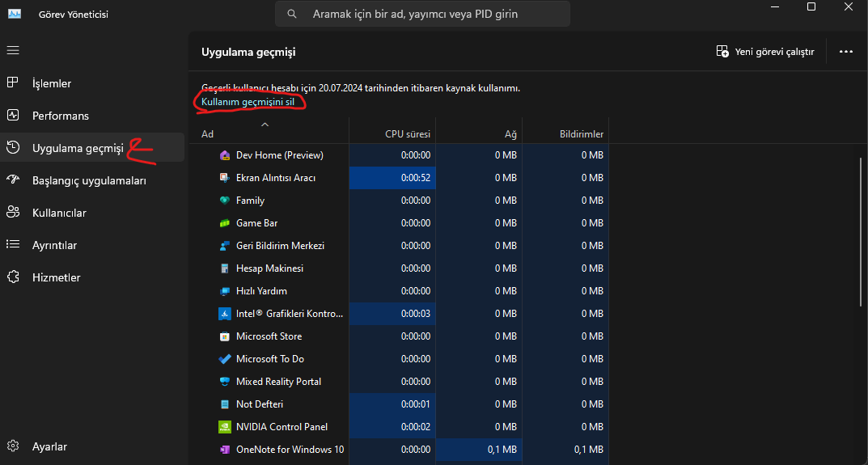Click the Family heart icon
Screen dimensions: 868x465
click(x=224, y=201)
